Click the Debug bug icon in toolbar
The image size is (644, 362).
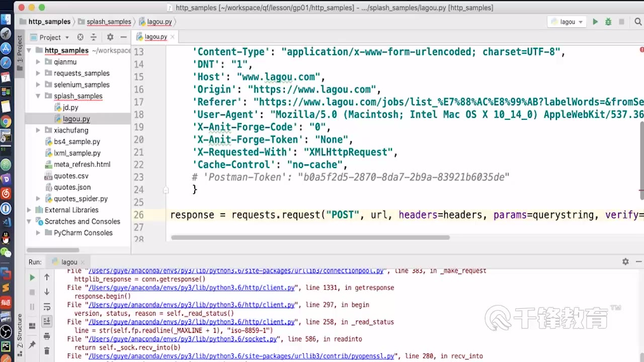[608, 22]
